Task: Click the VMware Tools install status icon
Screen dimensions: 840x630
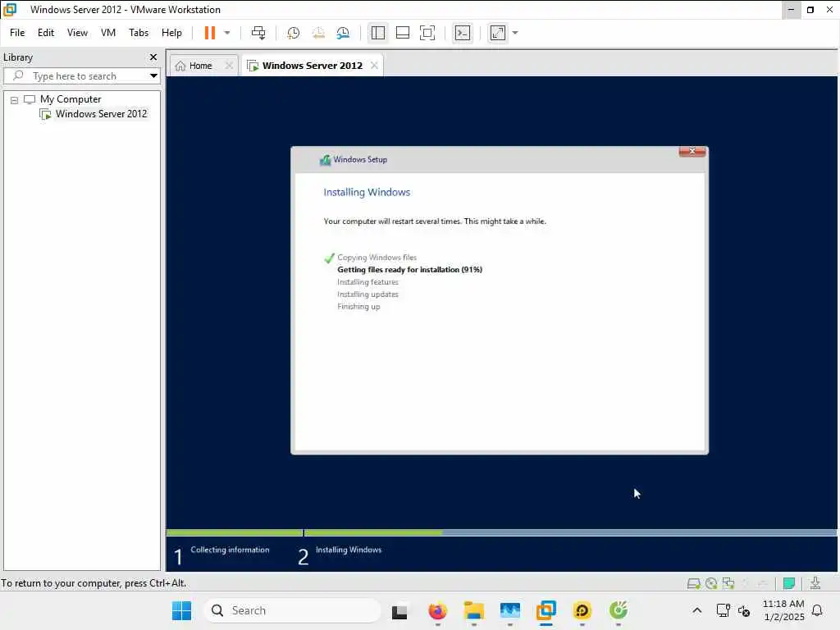Action: (x=815, y=583)
